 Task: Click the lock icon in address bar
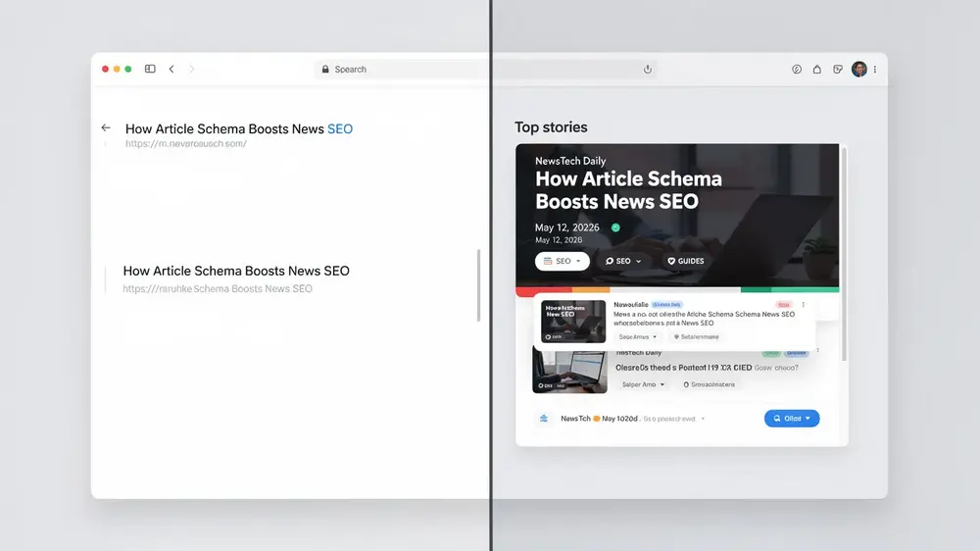click(x=325, y=69)
